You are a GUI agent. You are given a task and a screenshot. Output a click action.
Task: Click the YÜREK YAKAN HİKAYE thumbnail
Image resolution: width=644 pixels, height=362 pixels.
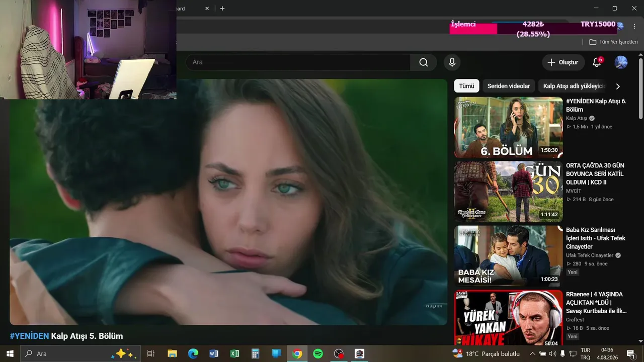(508, 318)
